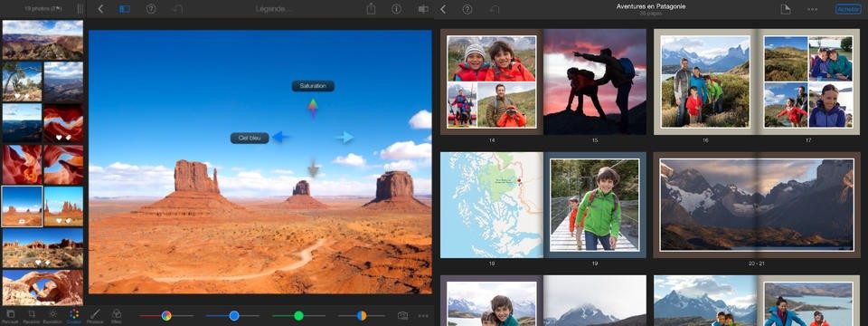Tap the Ciel bleu label

tap(250, 138)
